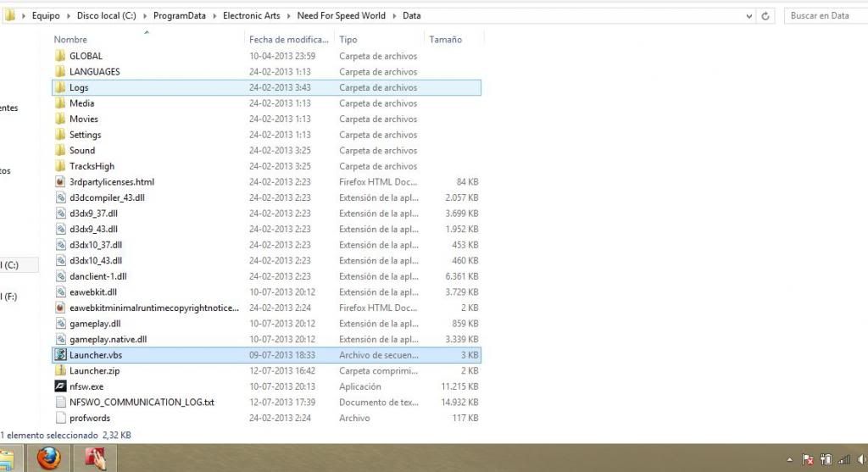Expand the Electronic Arts breadcrumb arrow
This screenshot has height=472, width=868.
pos(289,16)
